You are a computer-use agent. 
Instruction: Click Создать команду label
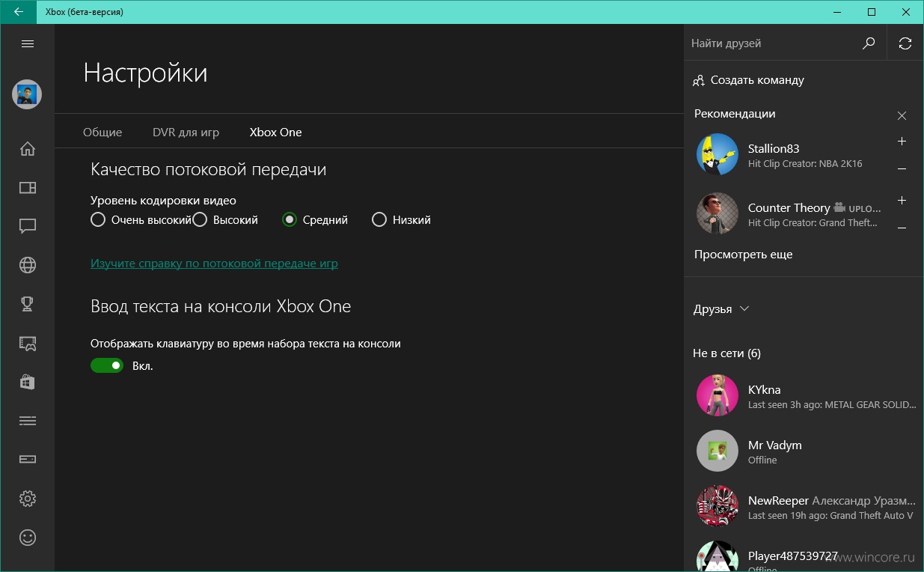click(x=757, y=80)
